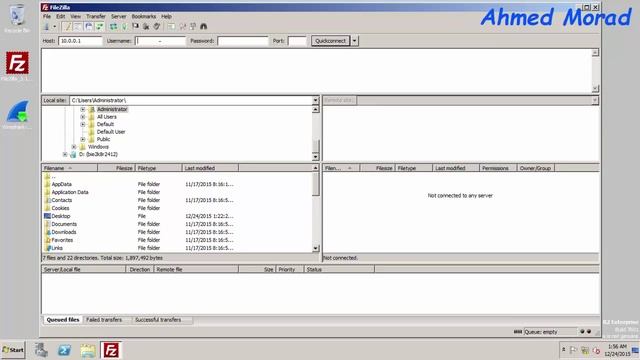The image size is (640, 360).
Task: Select the Links folder row
Action: [177, 248]
